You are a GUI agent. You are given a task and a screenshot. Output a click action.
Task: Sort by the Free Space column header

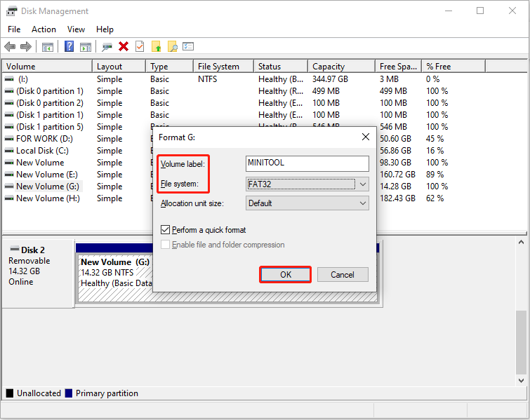[x=399, y=66]
